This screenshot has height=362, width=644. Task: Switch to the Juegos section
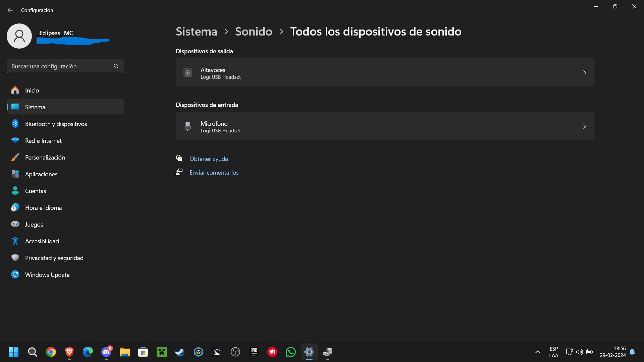[34, 224]
